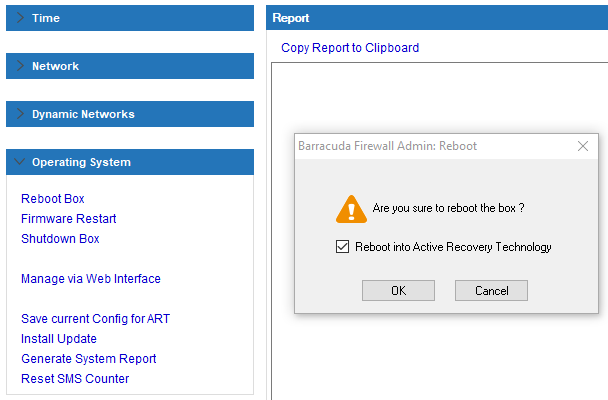Image resolution: width=608 pixels, height=400 pixels.
Task: Click Reset SMS Counter link
Action: pos(75,379)
